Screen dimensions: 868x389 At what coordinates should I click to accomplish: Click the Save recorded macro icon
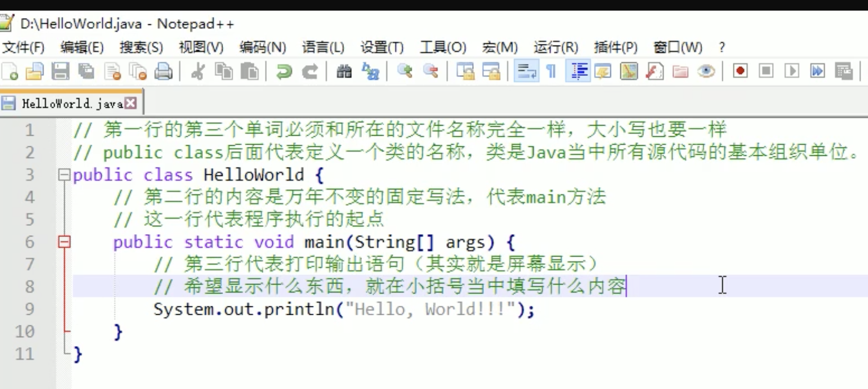pyautogui.click(x=844, y=71)
